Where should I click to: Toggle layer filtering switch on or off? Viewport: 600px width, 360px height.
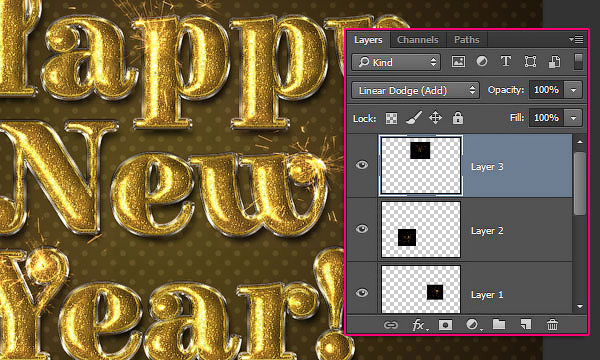tap(578, 62)
